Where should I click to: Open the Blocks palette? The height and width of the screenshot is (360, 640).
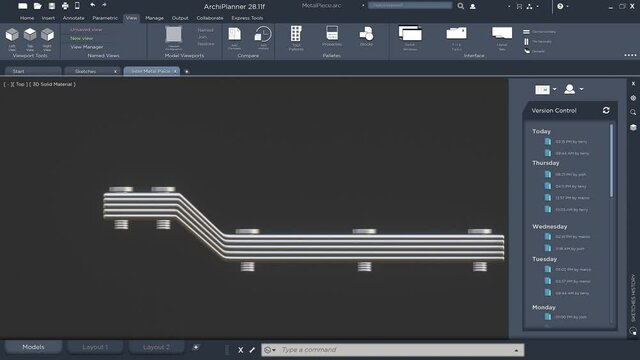[366, 33]
